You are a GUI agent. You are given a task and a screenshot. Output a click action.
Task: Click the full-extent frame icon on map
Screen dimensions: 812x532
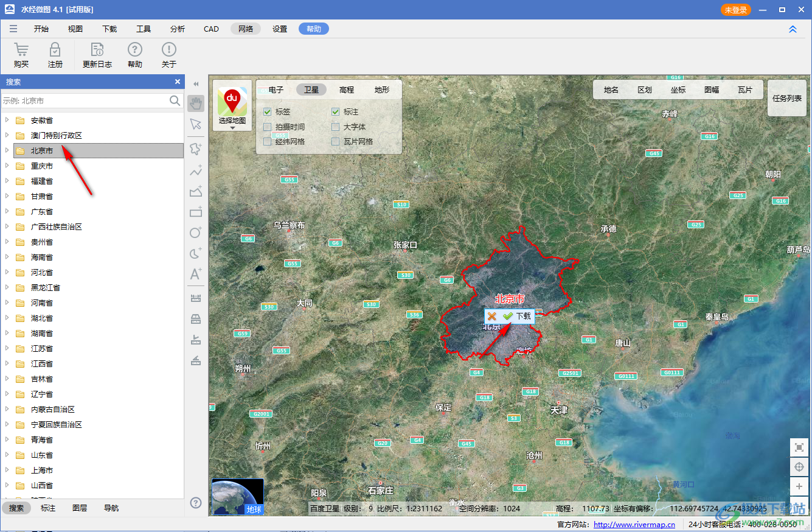(799, 447)
